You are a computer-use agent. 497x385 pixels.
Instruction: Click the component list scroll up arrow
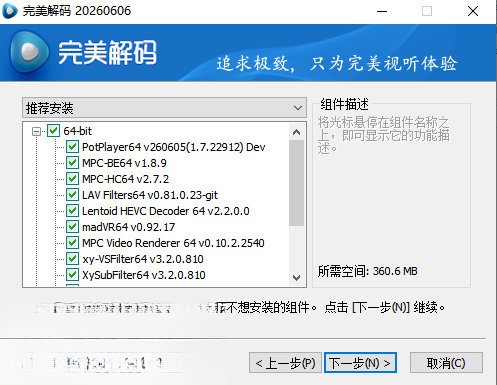pos(296,132)
